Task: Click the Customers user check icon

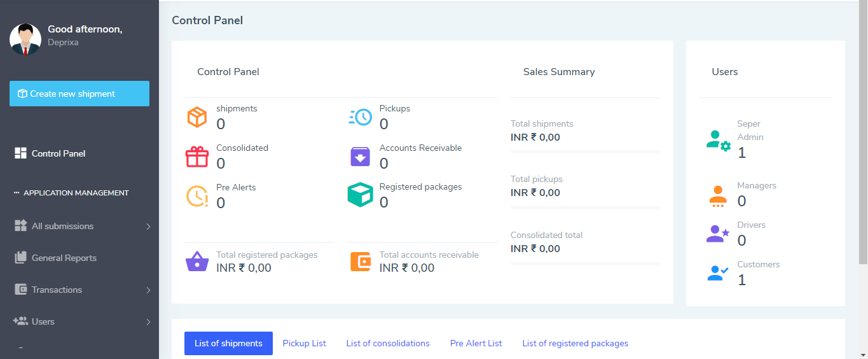Action: [718, 273]
